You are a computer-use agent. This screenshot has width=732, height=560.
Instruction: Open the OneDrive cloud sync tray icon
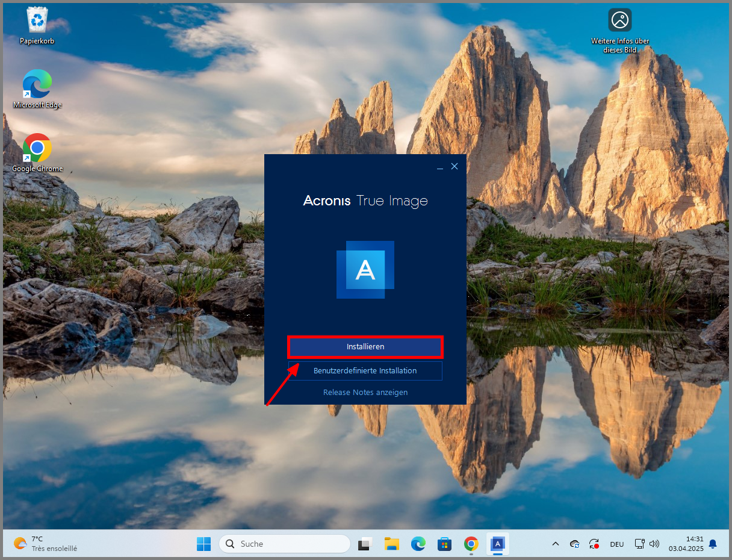574,544
